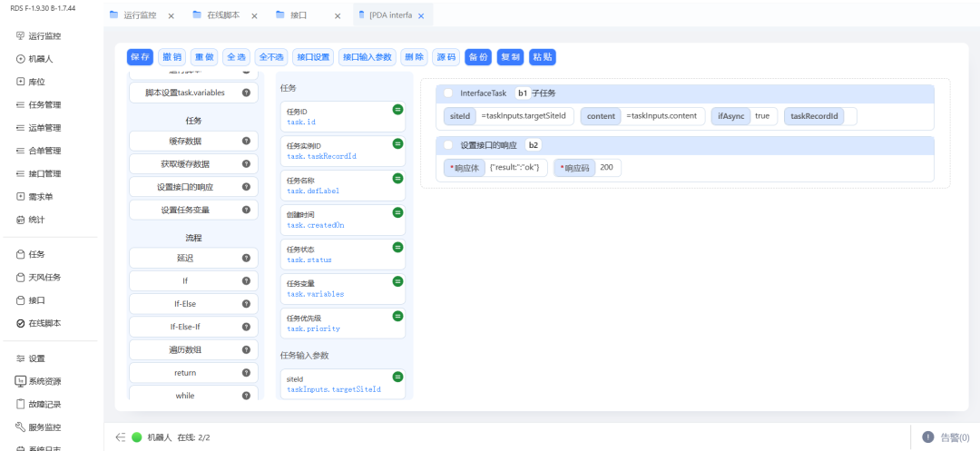Collapse the sidebar with the bottom arrow icon
This screenshot has height=451, width=980.
click(120, 437)
